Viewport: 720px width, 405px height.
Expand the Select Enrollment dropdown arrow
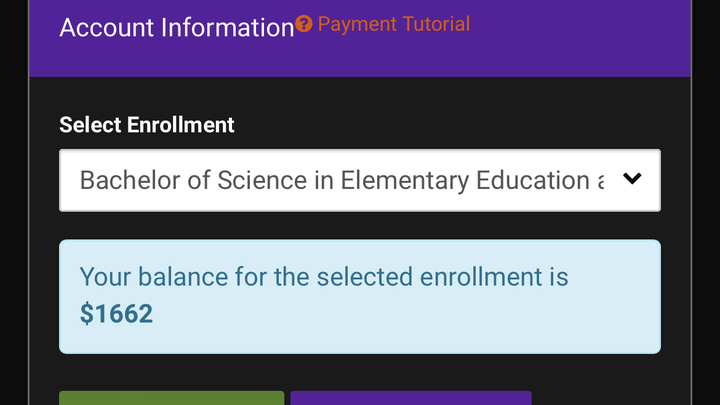(631, 180)
